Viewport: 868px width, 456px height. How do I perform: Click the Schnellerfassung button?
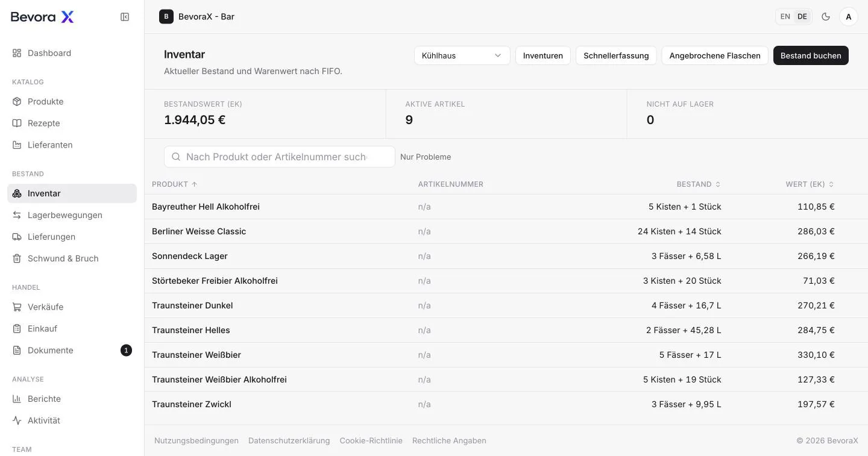616,55
